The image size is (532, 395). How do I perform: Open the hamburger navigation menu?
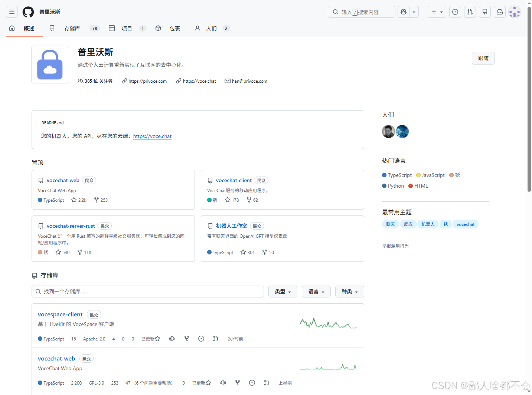(12, 12)
